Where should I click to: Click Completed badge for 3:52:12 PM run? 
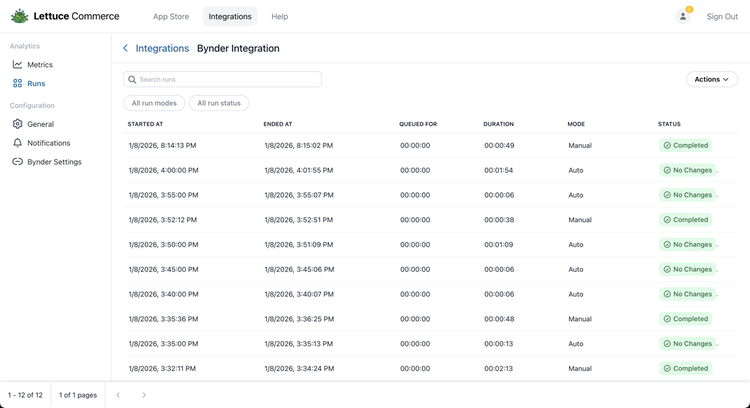click(x=685, y=220)
